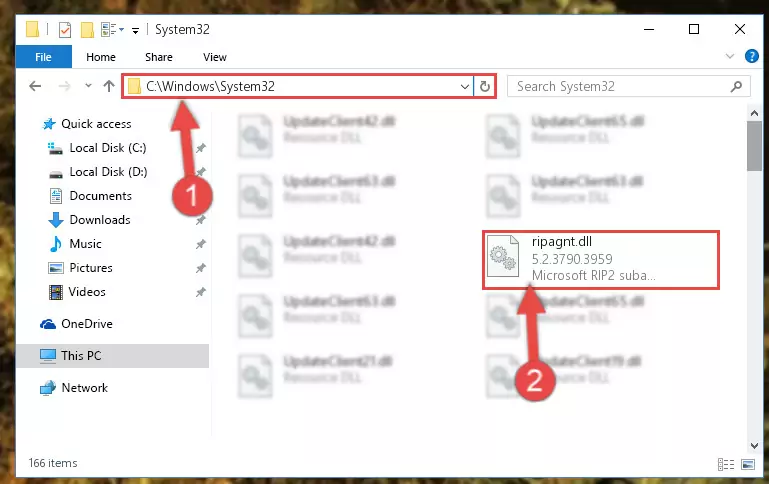Open the address bar history dropdown
The width and height of the screenshot is (769, 484).
coord(464,87)
